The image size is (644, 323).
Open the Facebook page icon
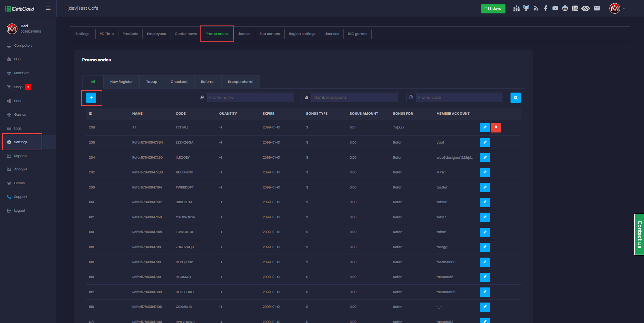(x=545, y=8)
